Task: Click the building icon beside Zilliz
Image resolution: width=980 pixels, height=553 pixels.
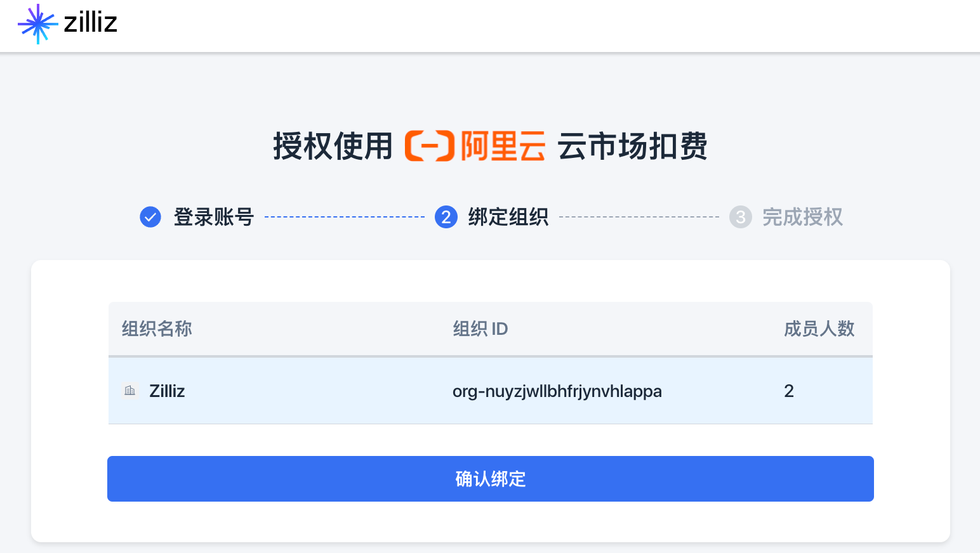Action: coord(130,391)
